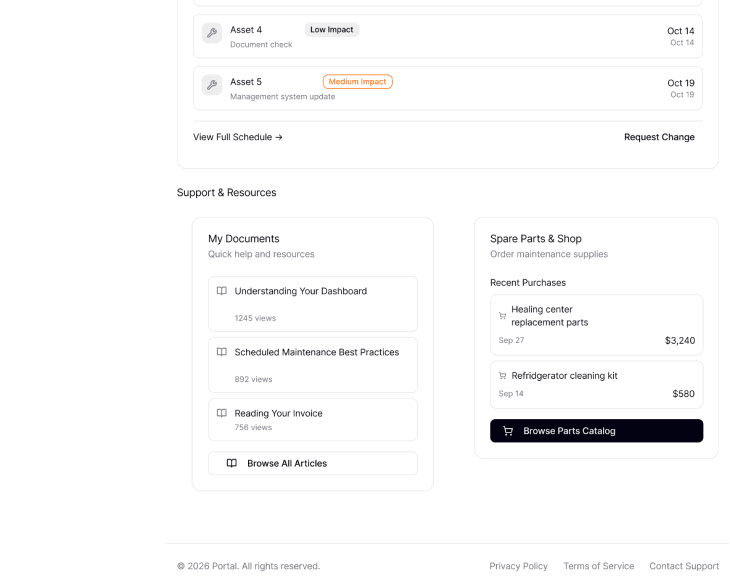Click cart icon beside Healing center replacement parts
730x588 pixels.
502,316
